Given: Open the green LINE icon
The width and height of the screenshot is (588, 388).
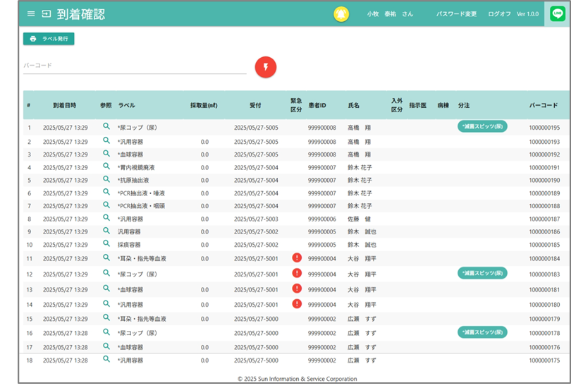Looking at the screenshot, I should click(x=558, y=14).
